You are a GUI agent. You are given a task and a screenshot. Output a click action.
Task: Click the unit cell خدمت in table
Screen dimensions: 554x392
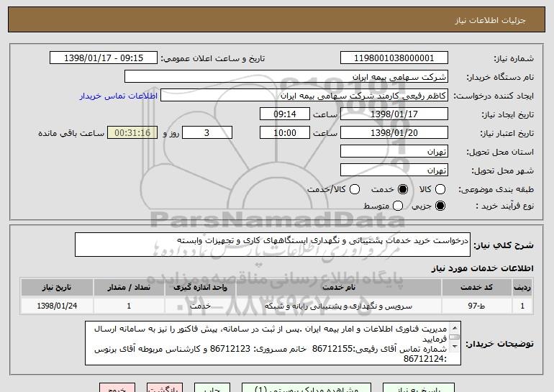pyautogui.click(x=200, y=306)
